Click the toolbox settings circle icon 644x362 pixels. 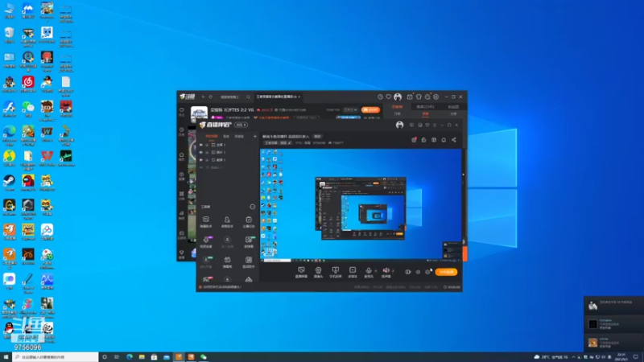[x=252, y=207]
